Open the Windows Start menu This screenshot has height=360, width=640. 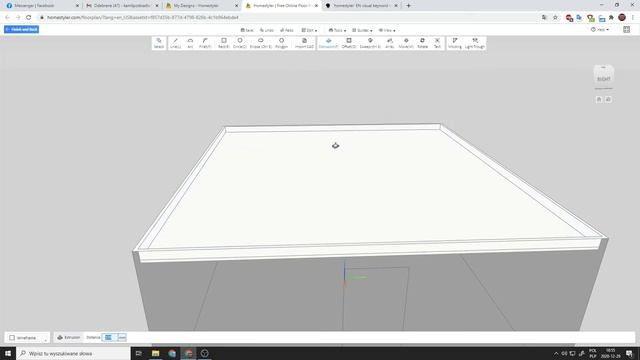(8, 353)
